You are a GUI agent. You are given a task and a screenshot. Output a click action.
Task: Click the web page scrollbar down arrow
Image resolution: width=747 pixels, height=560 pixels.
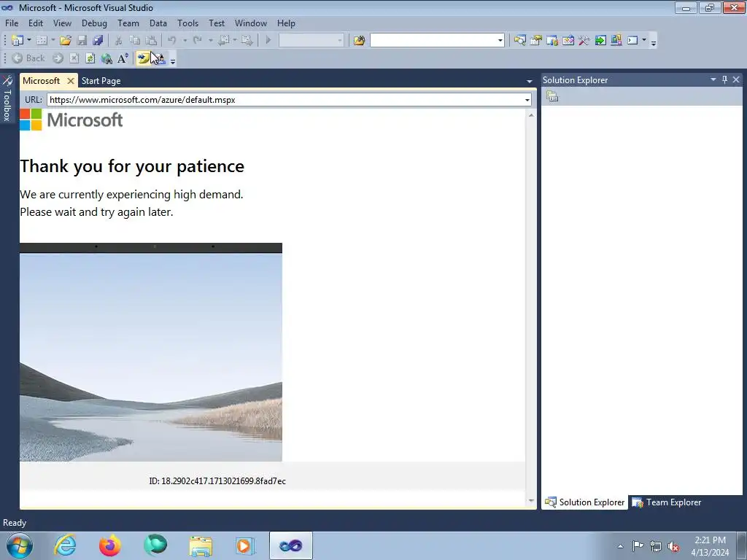pyautogui.click(x=531, y=500)
